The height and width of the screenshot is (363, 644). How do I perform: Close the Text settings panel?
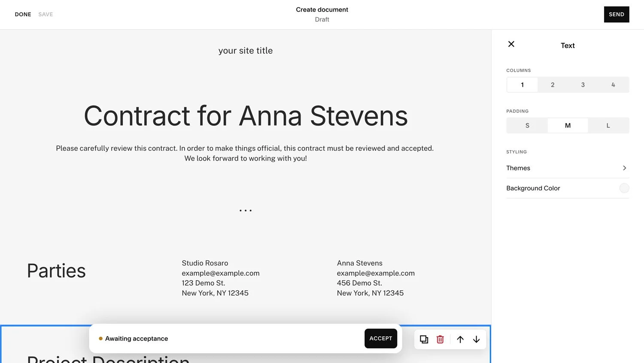pos(511,44)
